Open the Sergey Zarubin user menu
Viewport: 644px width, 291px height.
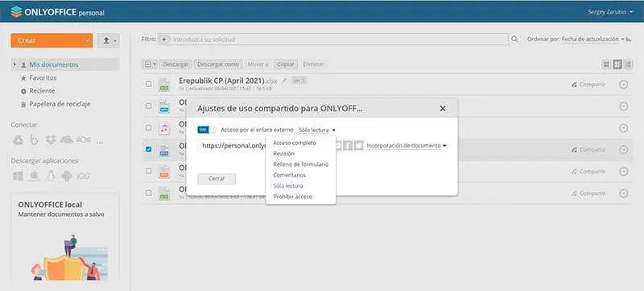[610, 12]
